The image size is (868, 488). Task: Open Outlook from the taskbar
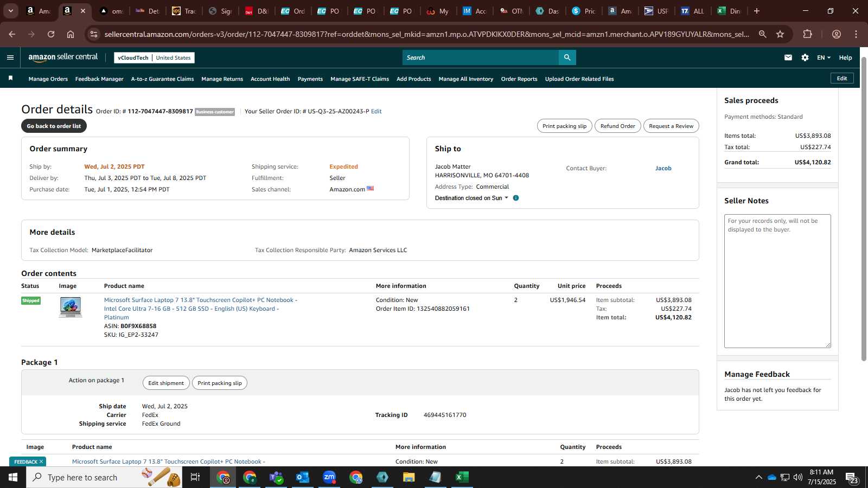pyautogui.click(x=303, y=477)
